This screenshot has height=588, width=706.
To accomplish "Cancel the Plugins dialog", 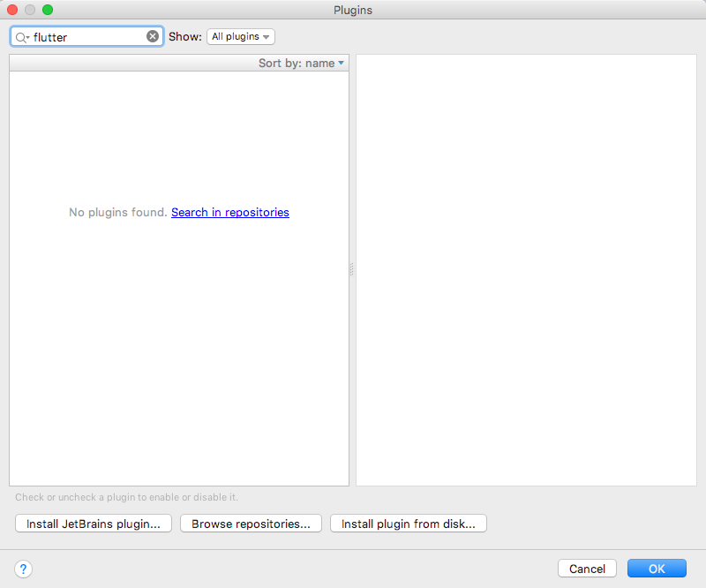I will click(587, 569).
